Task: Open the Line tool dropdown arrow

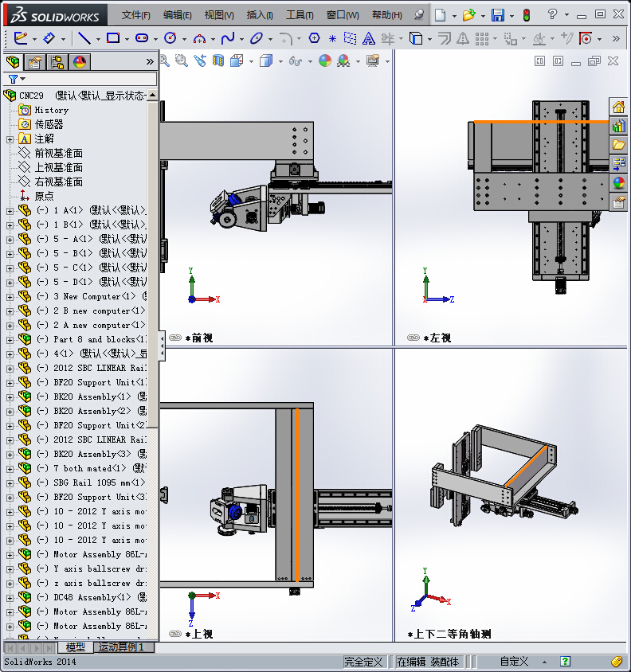Action: pos(98,40)
